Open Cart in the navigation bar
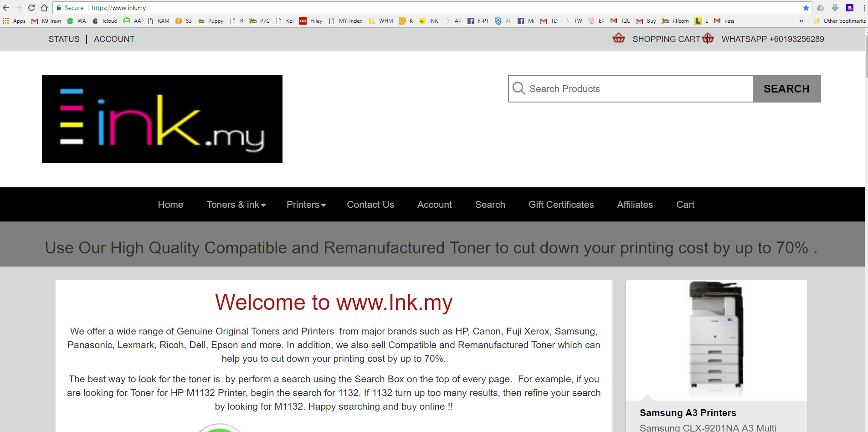Screen dimensions: 868x432 point(685,205)
